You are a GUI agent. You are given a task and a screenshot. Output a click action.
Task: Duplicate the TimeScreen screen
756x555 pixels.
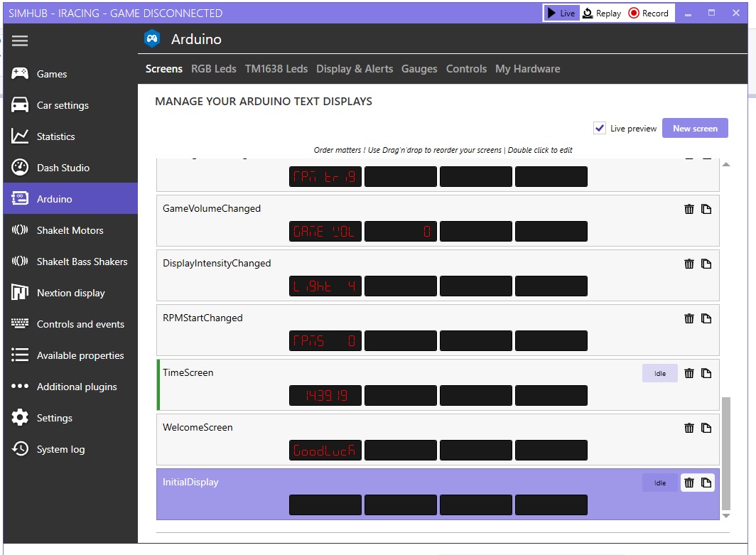tap(706, 373)
